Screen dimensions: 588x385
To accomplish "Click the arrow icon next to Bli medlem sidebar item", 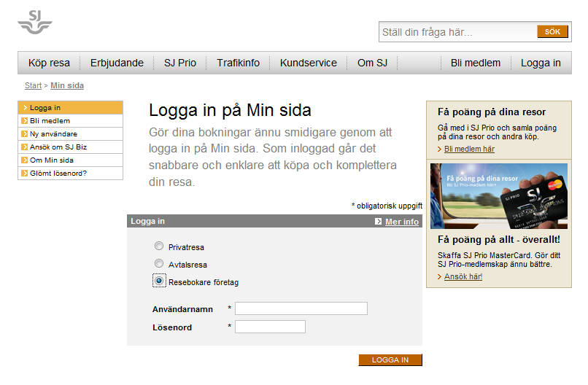I will pyautogui.click(x=24, y=121).
